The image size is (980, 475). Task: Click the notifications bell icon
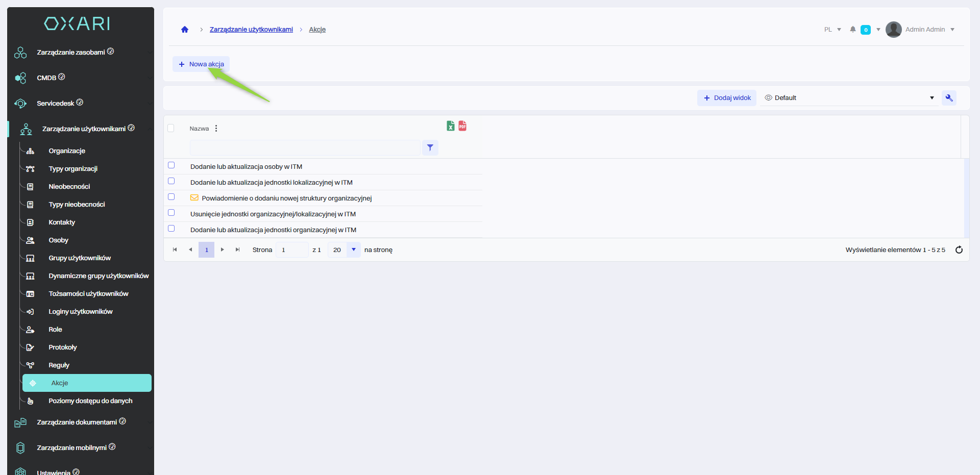coord(852,30)
